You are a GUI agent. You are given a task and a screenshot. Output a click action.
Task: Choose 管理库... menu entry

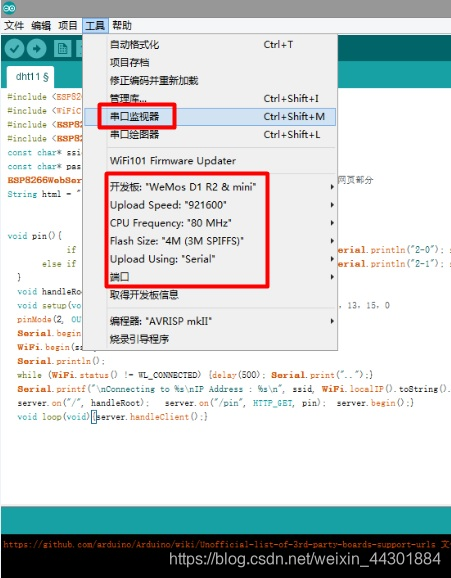click(x=210, y=98)
